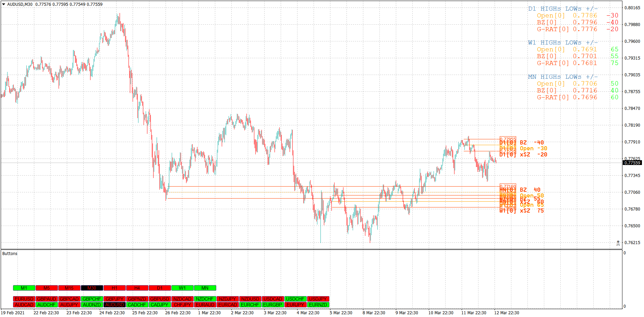
Task: Open the GBPCHF symbol button
Action: (92, 299)
